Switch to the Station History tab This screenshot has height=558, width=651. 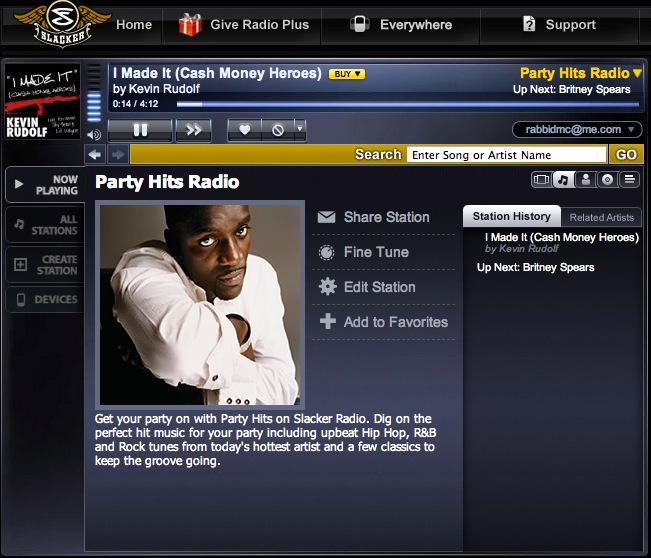click(512, 216)
